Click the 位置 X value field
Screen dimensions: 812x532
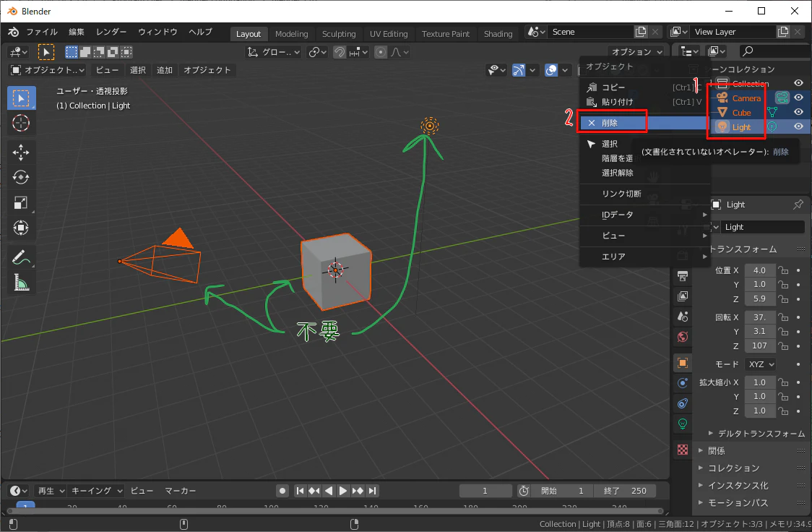(760, 270)
